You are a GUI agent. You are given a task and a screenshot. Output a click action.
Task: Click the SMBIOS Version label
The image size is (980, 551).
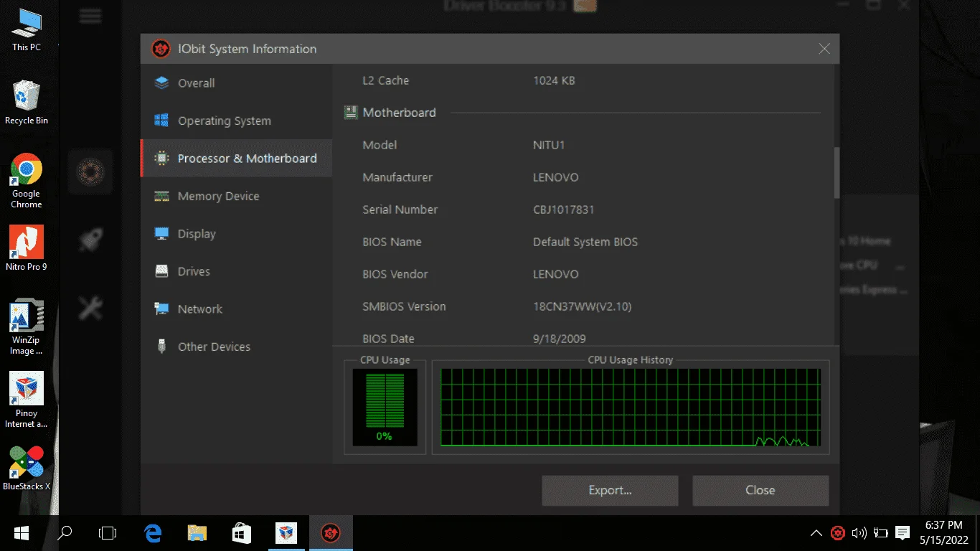tap(405, 306)
